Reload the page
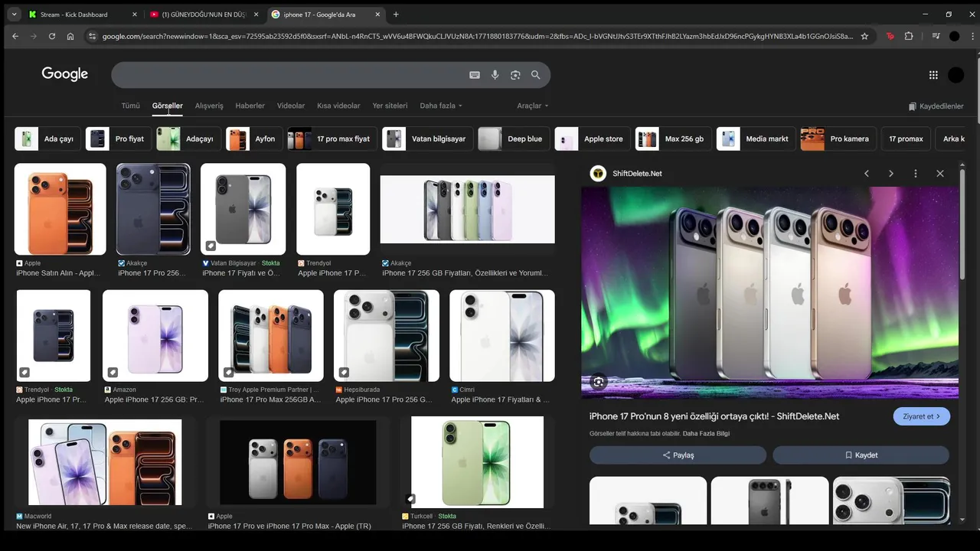The width and height of the screenshot is (980, 551). coord(52,36)
